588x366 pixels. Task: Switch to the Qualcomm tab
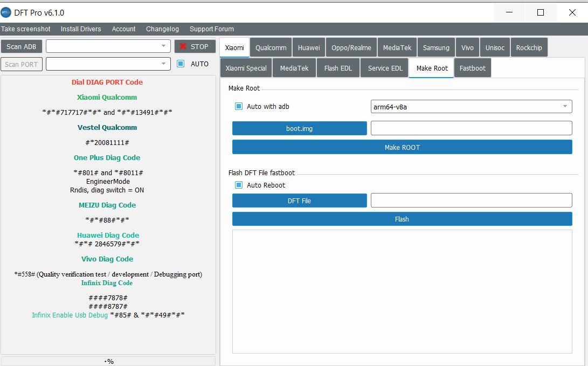(271, 47)
